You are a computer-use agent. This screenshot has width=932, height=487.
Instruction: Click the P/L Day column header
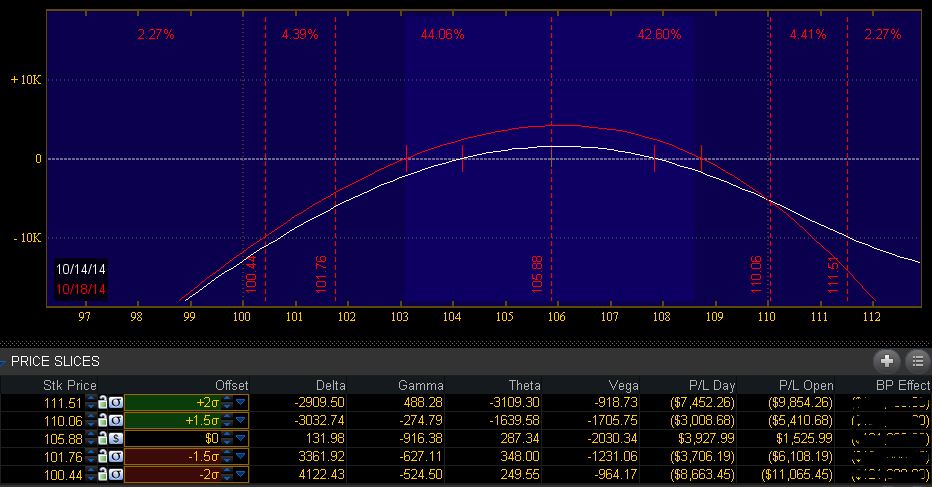712,385
